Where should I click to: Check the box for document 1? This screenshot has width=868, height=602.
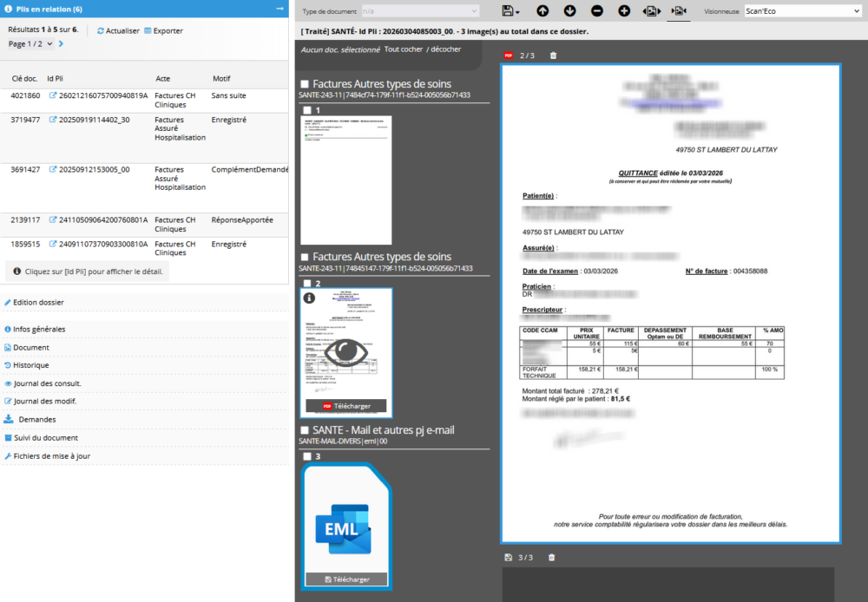(307, 111)
